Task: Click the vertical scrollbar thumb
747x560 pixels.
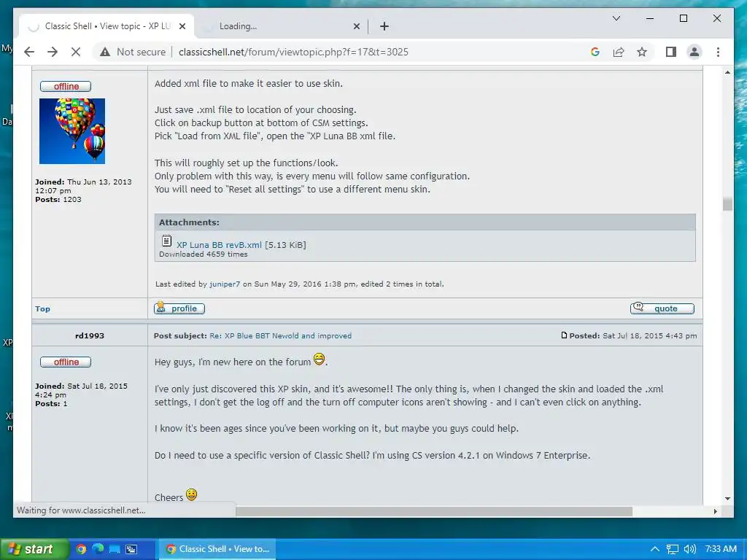Action: tap(727, 204)
